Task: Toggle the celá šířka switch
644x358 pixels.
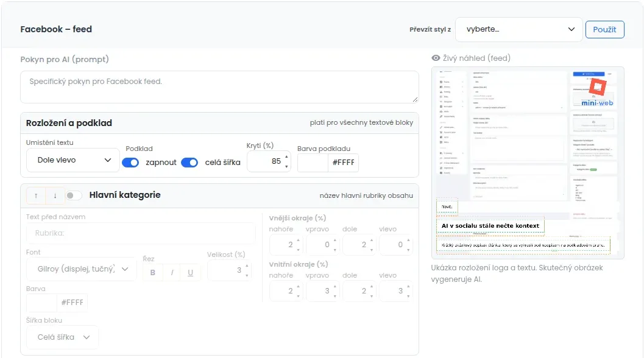Action: tap(189, 163)
